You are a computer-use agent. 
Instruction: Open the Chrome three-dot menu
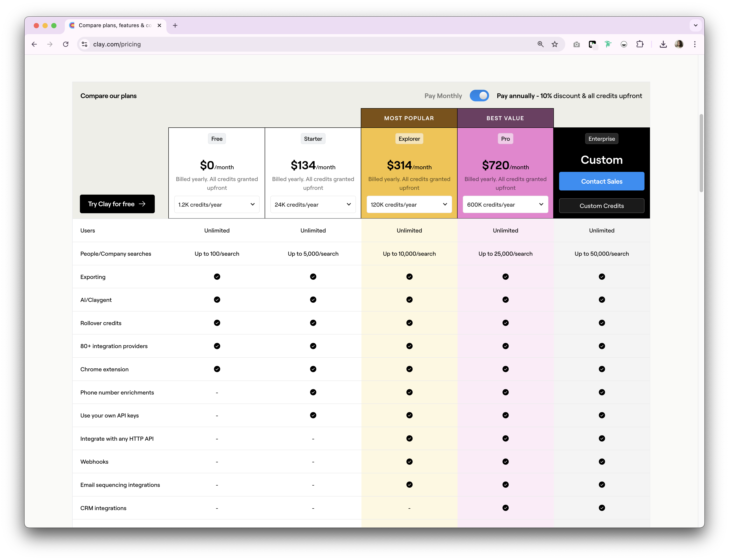pyautogui.click(x=695, y=44)
